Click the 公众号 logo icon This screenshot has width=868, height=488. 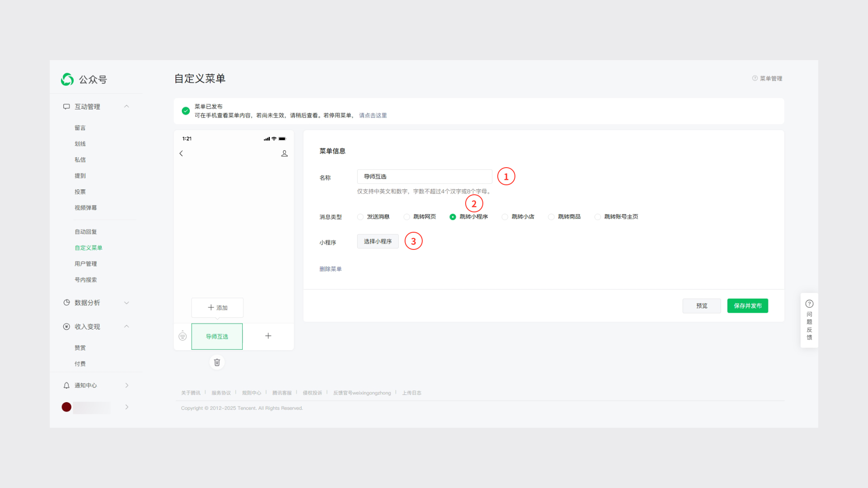[67, 80]
